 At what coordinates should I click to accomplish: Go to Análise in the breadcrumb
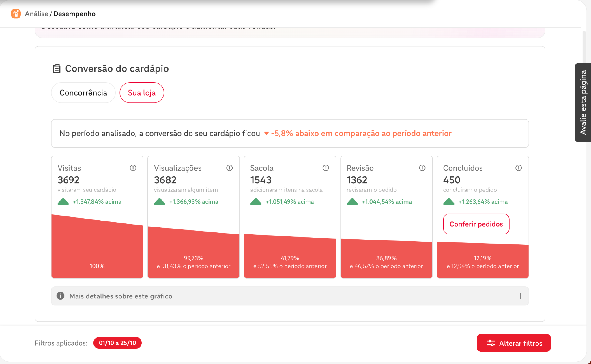[x=37, y=14]
